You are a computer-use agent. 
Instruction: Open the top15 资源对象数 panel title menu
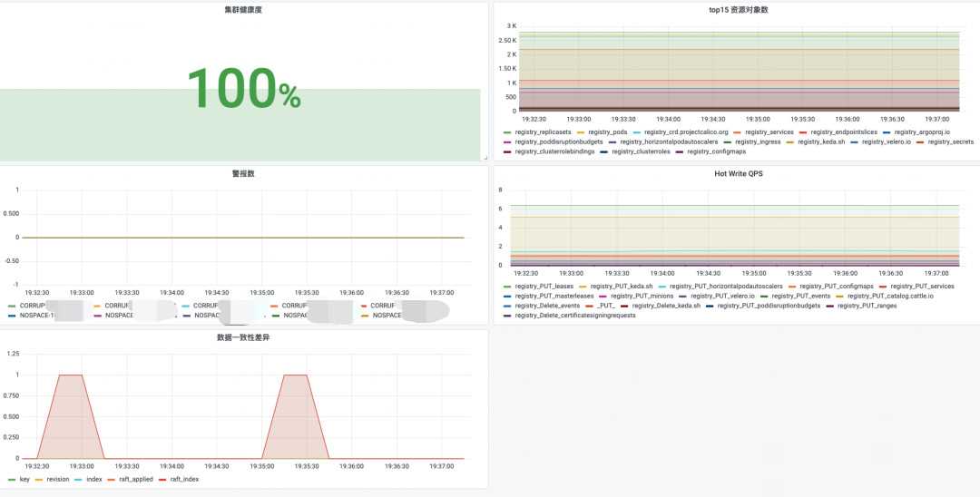tap(735, 10)
